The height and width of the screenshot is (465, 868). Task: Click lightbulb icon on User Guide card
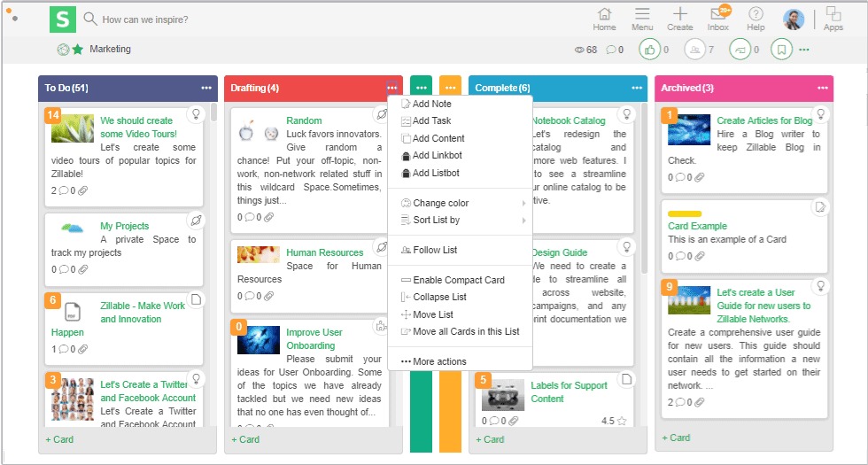coord(821,285)
